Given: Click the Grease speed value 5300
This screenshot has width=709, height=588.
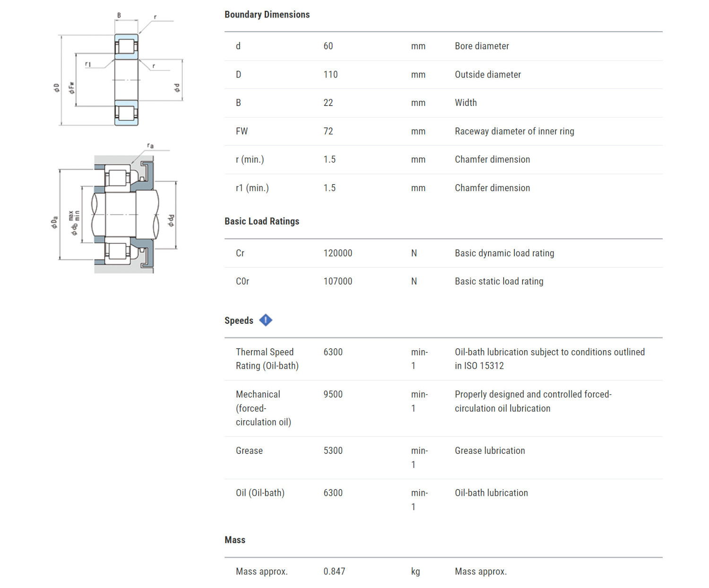Looking at the screenshot, I should [333, 451].
